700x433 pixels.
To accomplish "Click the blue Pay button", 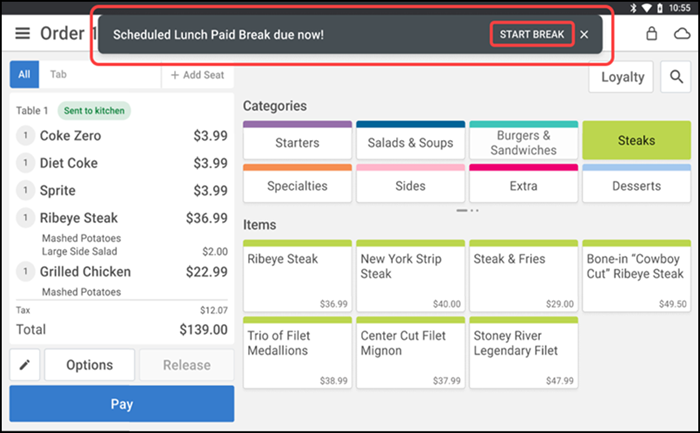I will point(122,404).
